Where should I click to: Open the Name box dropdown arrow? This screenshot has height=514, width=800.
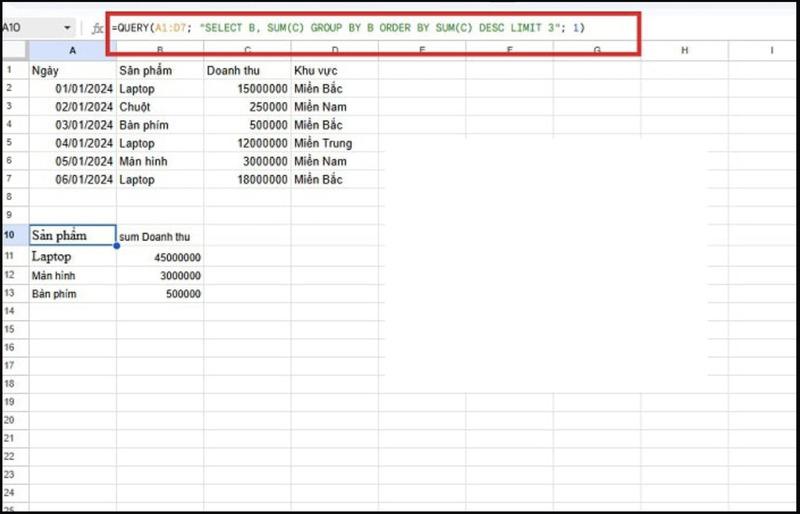pyautogui.click(x=67, y=28)
